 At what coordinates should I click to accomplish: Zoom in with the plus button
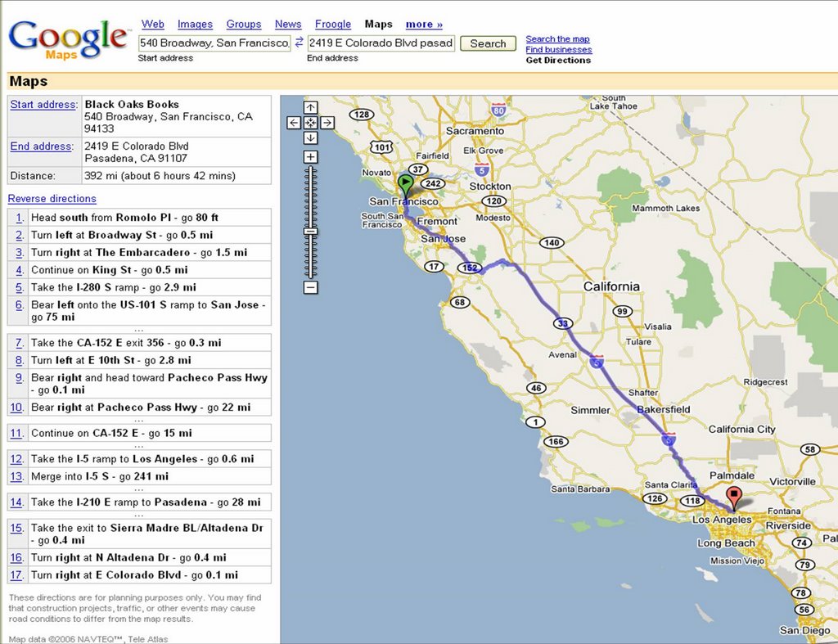[310, 157]
